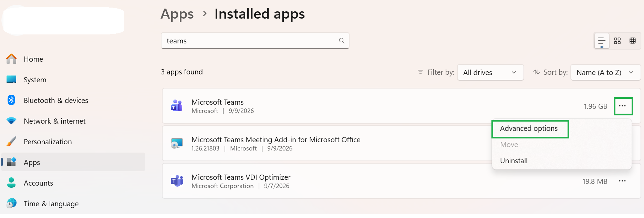Open Personalization settings label
This screenshot has height=218, width=644.
(48, 142)
